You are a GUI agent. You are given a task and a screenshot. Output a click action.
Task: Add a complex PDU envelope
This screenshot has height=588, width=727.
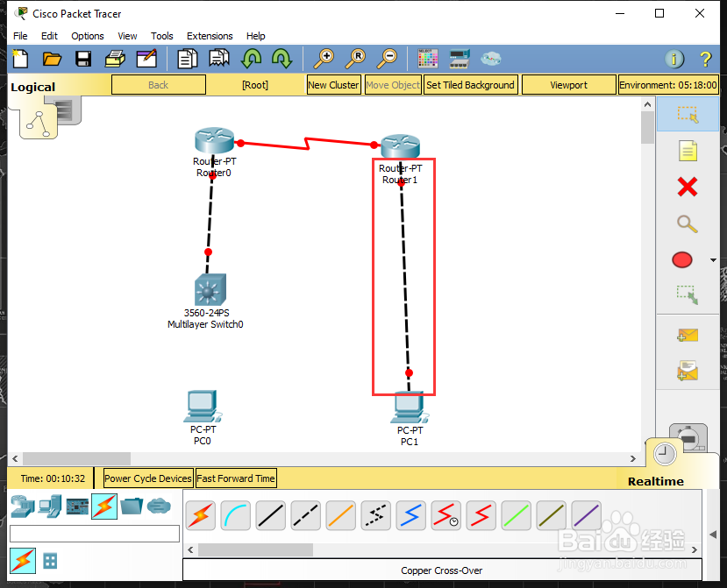coord(688,372)
